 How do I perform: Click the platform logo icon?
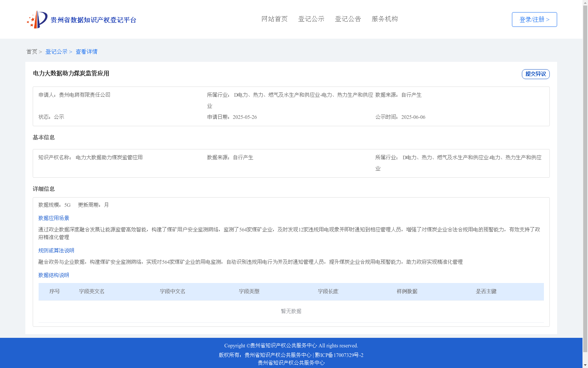point(37,20)
